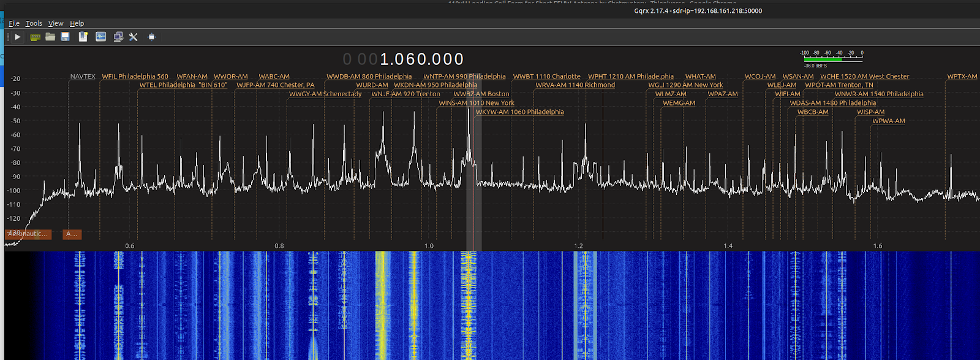Select WTEL Philadelphia "BIN 610" bookmark

pos(183,85)
